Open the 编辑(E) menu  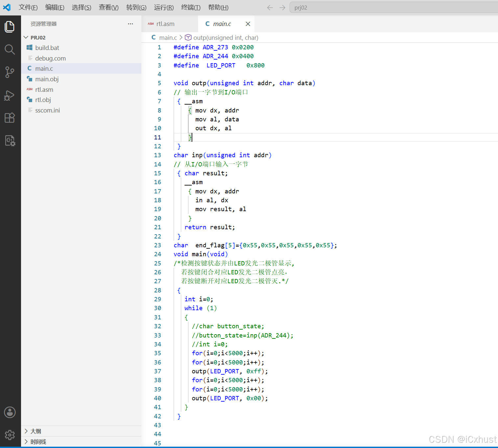click(55, 7)
